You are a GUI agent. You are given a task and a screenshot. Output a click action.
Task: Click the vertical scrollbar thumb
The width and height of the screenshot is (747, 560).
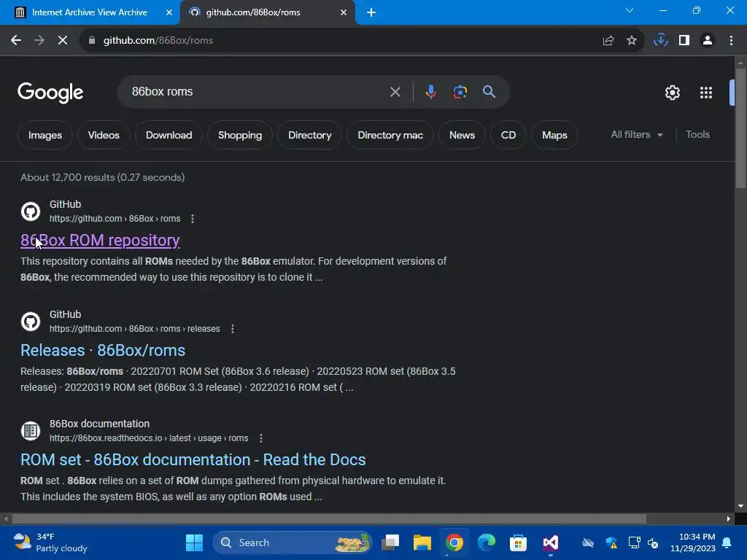click(740, 128)
